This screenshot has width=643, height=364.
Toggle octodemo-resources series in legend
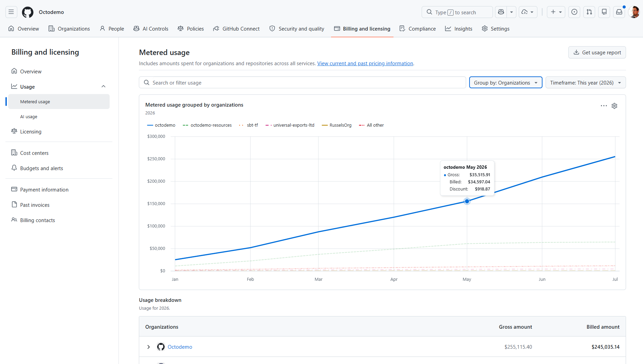(x=207, y=125)
